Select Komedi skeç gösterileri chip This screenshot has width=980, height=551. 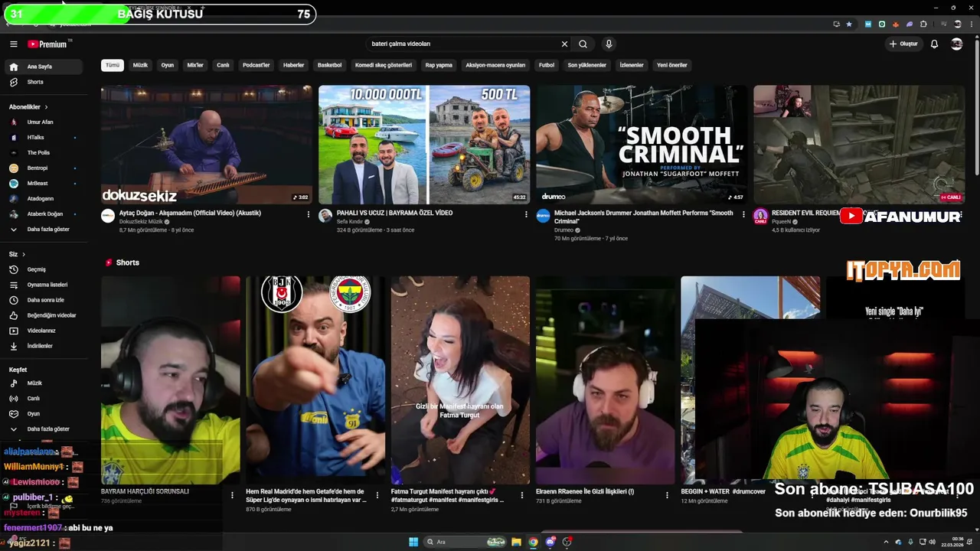(384, 65)
